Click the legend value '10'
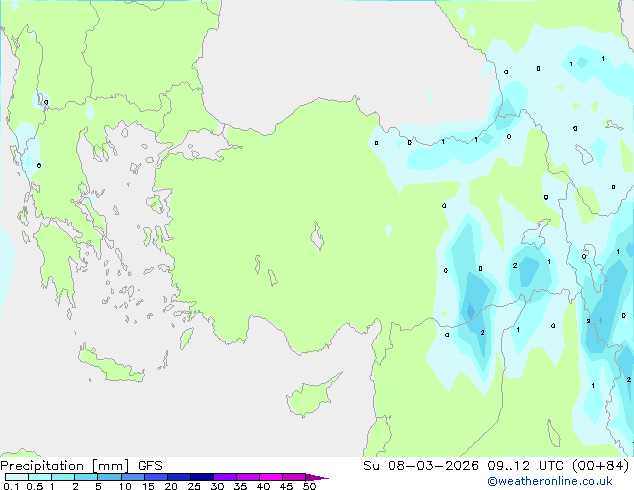The image size is (634, 490). coord(125,486)
